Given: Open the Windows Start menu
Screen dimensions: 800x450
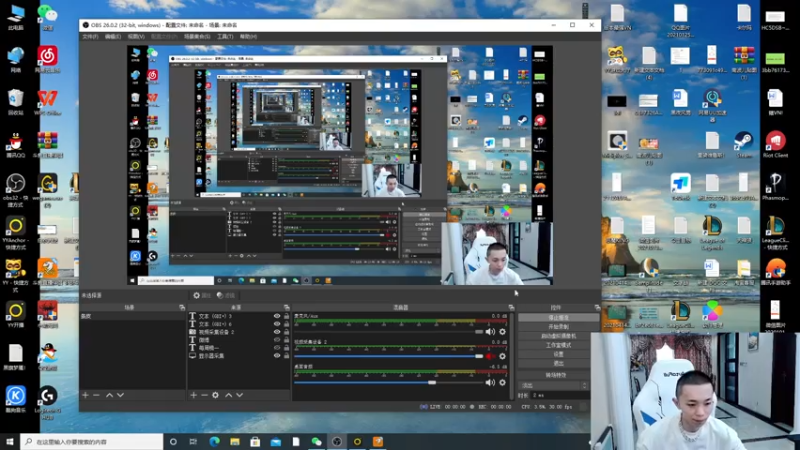Looking at the screenshot, I should (10, 442).
